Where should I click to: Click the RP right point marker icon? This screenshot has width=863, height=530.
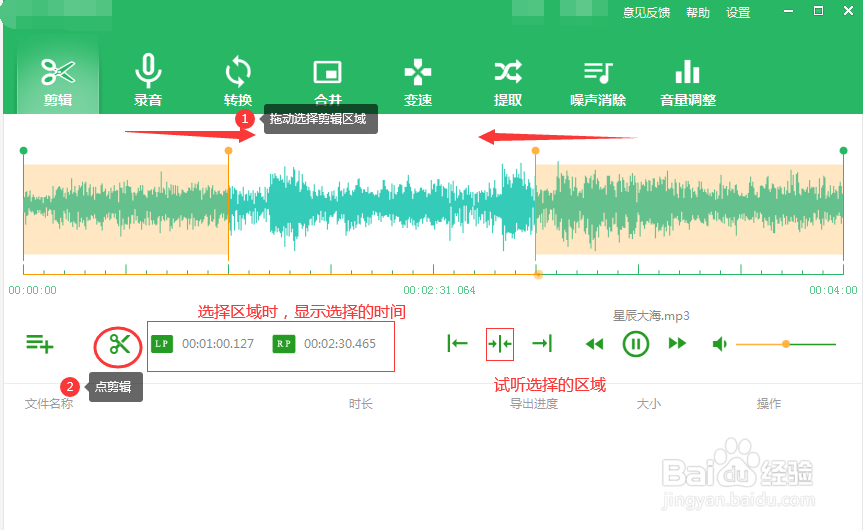[x=283, y=344]
